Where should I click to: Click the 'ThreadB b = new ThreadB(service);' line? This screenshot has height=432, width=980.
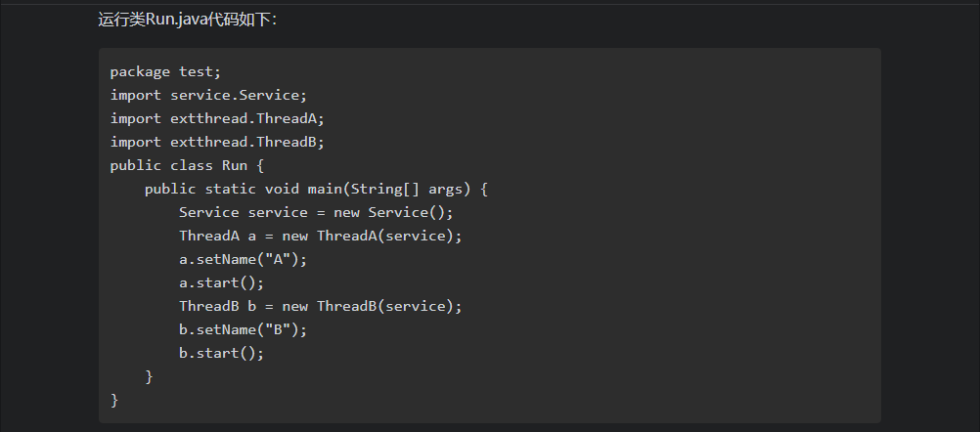click(320, 307)
